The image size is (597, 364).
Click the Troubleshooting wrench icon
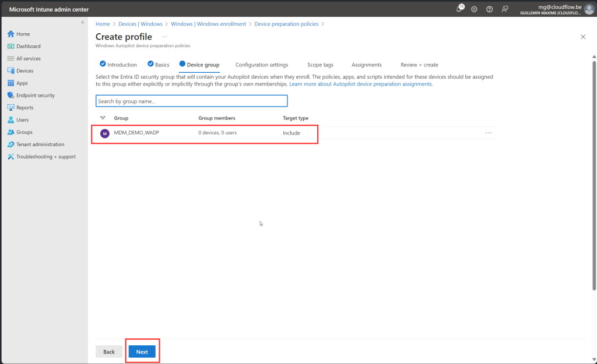point(10,156)
